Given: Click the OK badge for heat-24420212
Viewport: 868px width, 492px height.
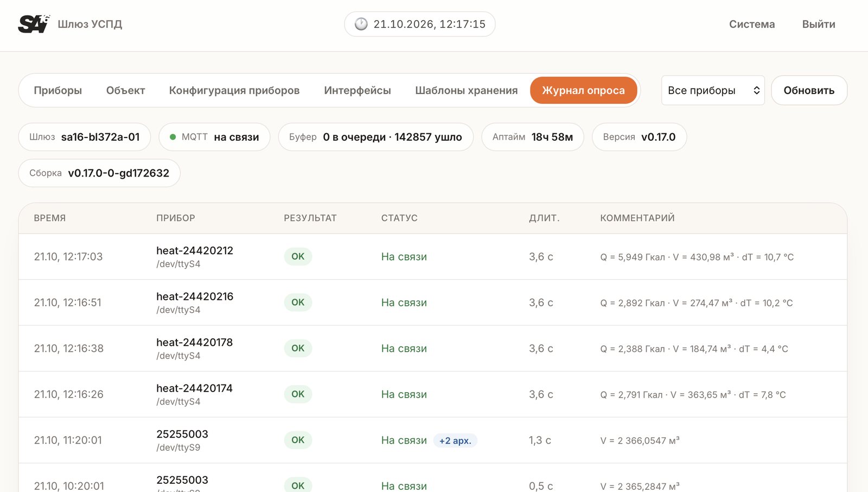Looking at the screenshot, I should pos(298,256).
